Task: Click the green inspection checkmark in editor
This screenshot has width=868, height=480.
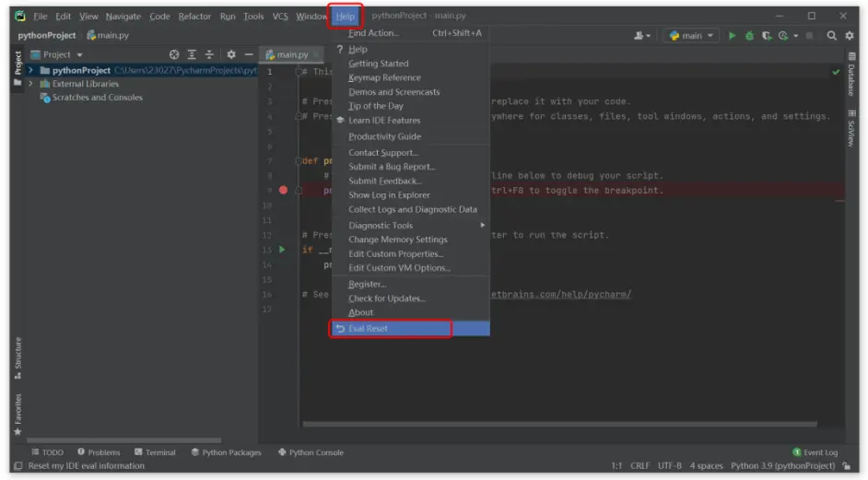Action: tap(836, 72)
